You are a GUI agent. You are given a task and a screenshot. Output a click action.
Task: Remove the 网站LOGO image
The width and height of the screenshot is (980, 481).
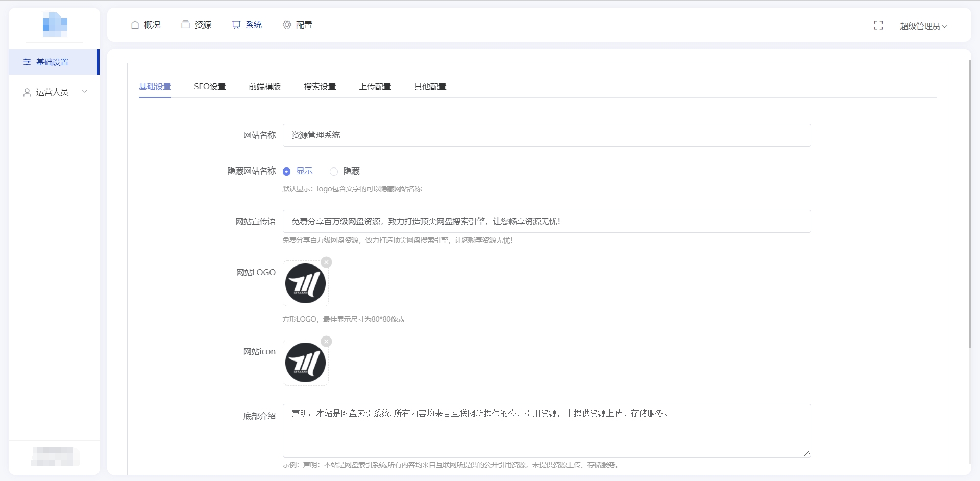click(x=326, y=262)
